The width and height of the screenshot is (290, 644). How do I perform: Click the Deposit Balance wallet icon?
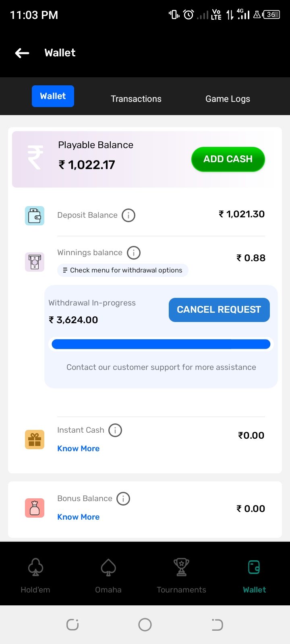(35, 216)
